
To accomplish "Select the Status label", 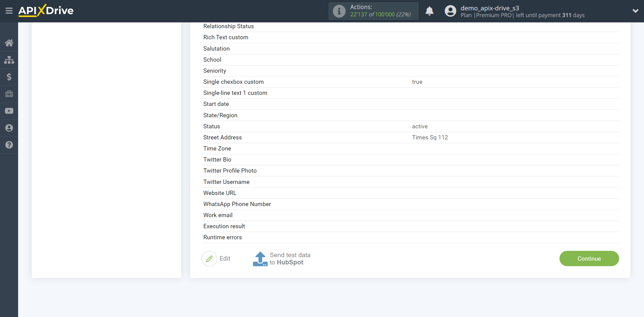I will (212, 126).
